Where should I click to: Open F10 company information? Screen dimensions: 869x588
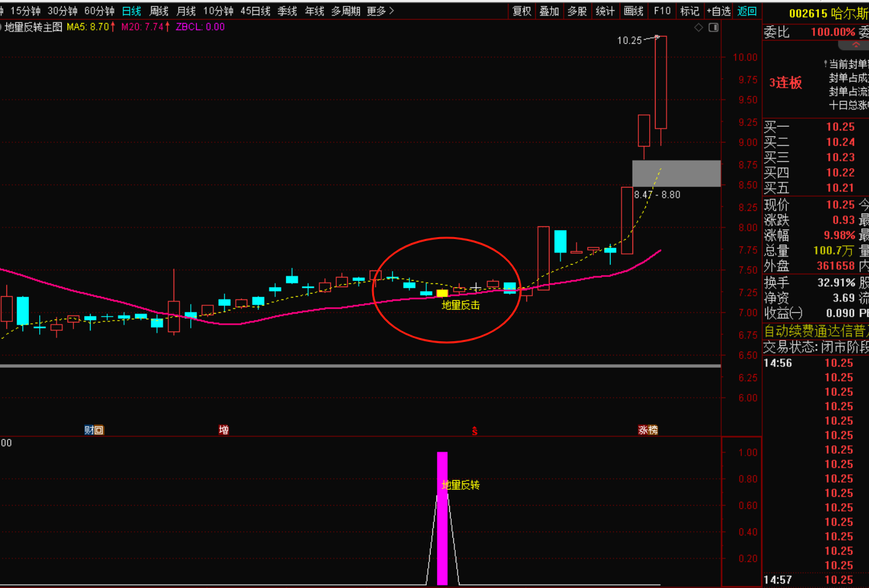tap(662, 11)
